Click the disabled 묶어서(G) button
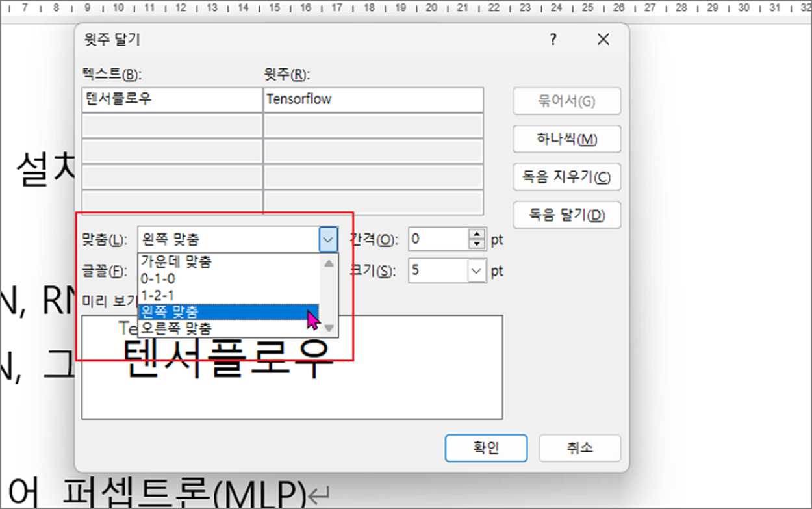 (x=566, y=101)
